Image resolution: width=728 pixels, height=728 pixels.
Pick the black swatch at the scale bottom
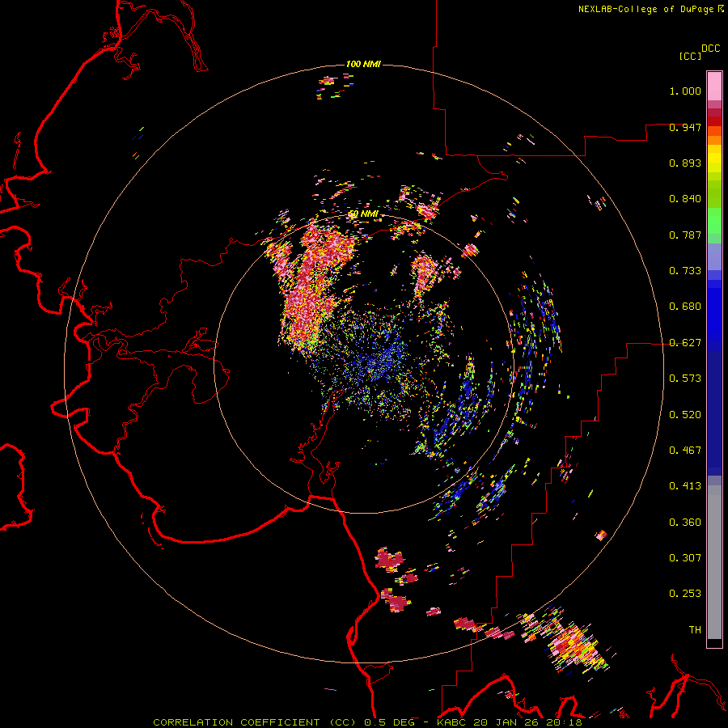[x=714, y=642]
